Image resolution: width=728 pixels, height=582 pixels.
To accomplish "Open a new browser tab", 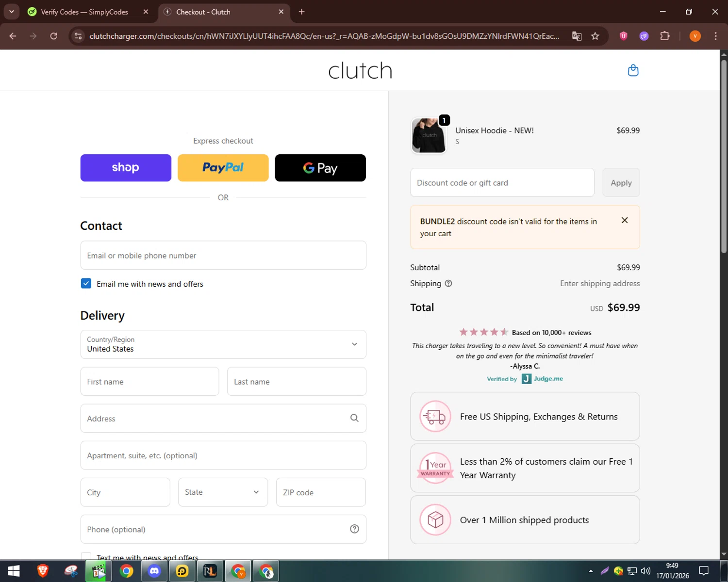I will [301, 12].
